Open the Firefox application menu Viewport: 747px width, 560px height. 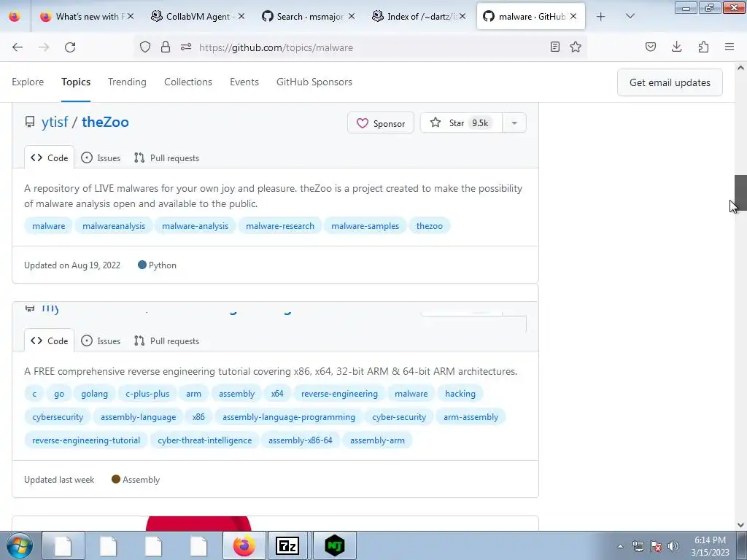[x=729, y=47]
